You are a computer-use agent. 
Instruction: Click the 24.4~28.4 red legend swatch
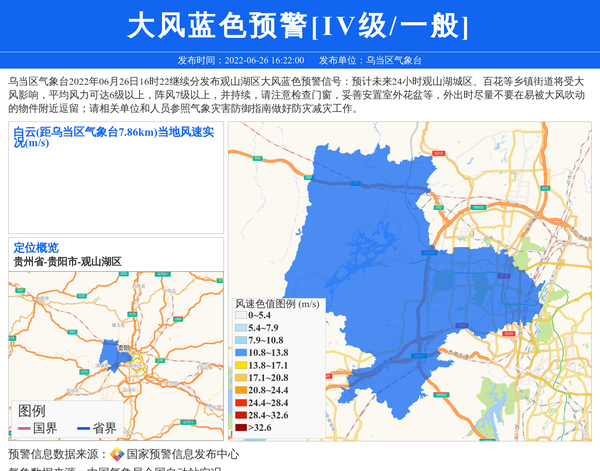tap(240, 403)
